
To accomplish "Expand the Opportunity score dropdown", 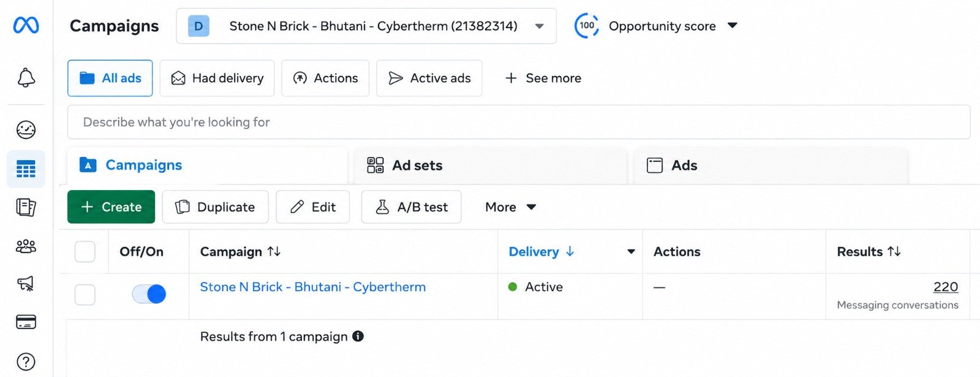I will pyautogui.click(x=656, y=26).
